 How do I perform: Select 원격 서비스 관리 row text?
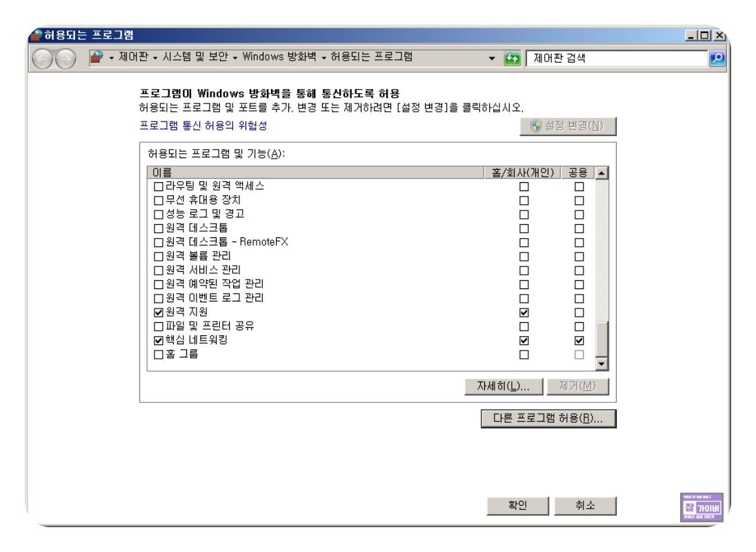tap(203, 270)
